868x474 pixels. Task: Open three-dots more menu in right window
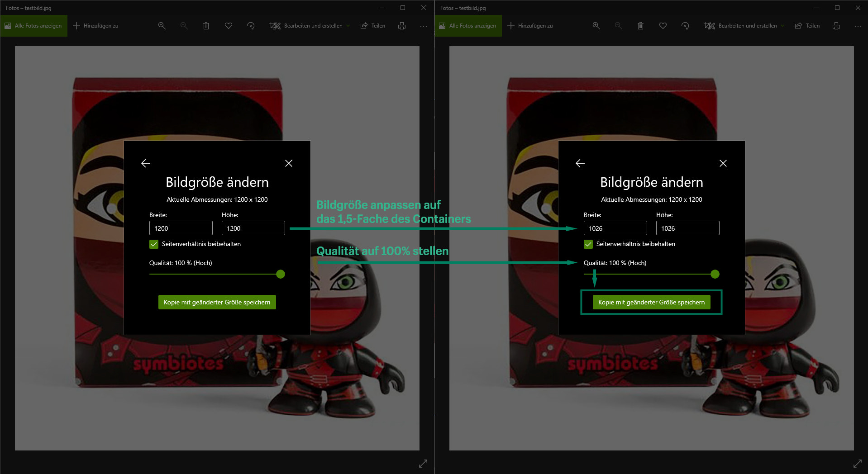tap(858, 26)
